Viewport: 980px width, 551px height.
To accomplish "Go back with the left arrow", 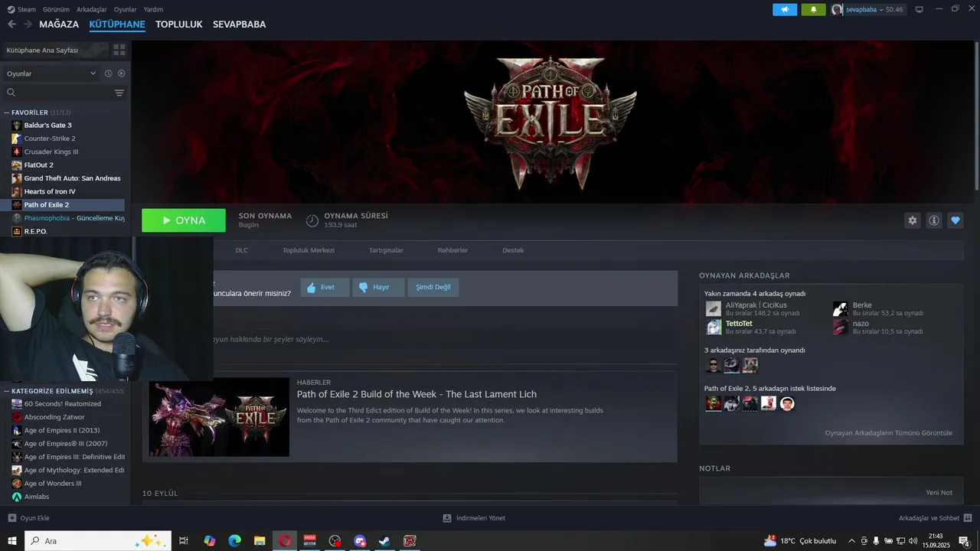I will [x=11, y=24].
